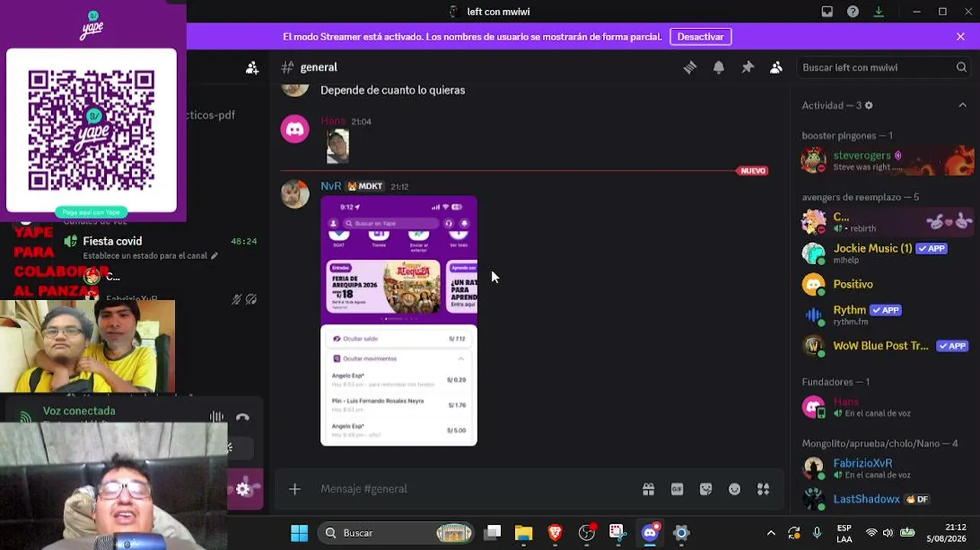Click the Yape QR code overlay
This screenshot has width=980, height=550.
[92, 131]
